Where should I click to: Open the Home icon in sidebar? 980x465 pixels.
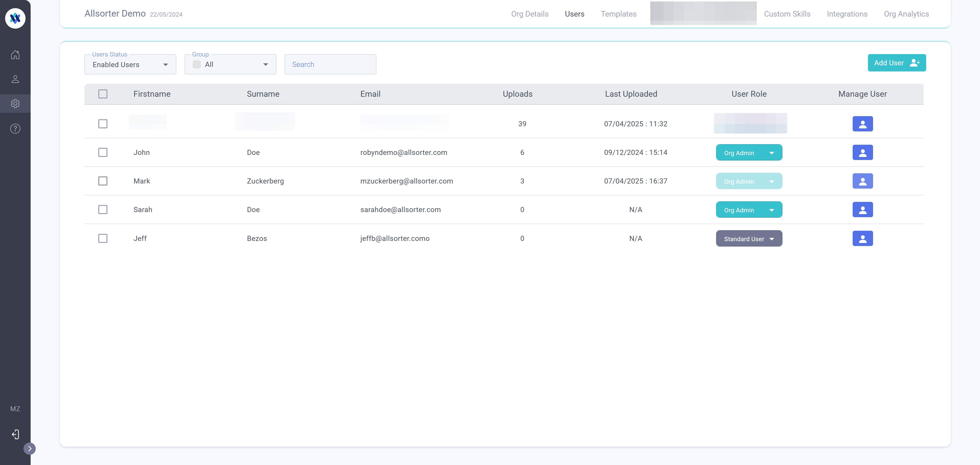point(15,54)
